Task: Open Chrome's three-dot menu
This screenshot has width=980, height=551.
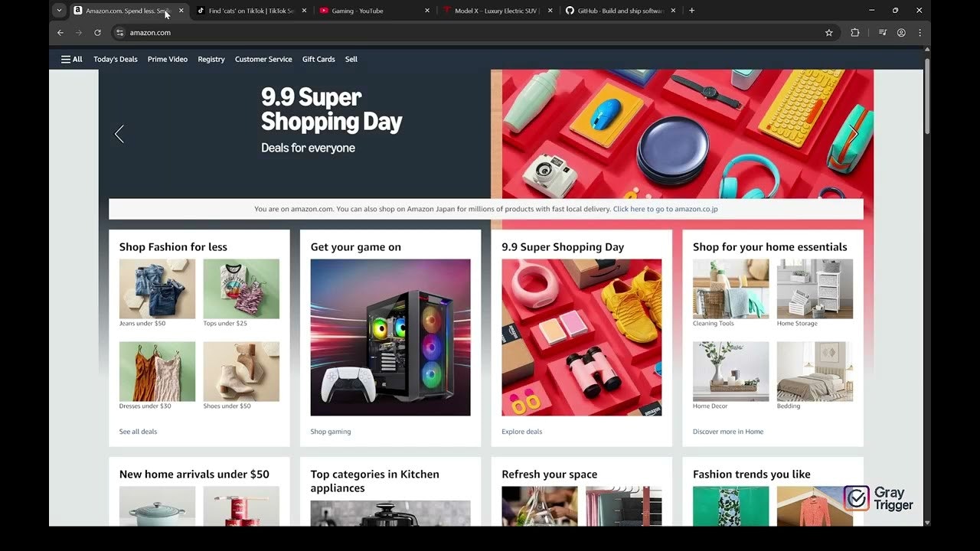Action: pyautogui.click(x=920, y=33)
